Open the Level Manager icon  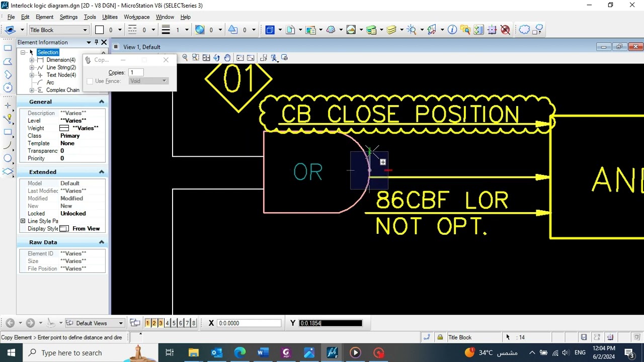[371, 30]
